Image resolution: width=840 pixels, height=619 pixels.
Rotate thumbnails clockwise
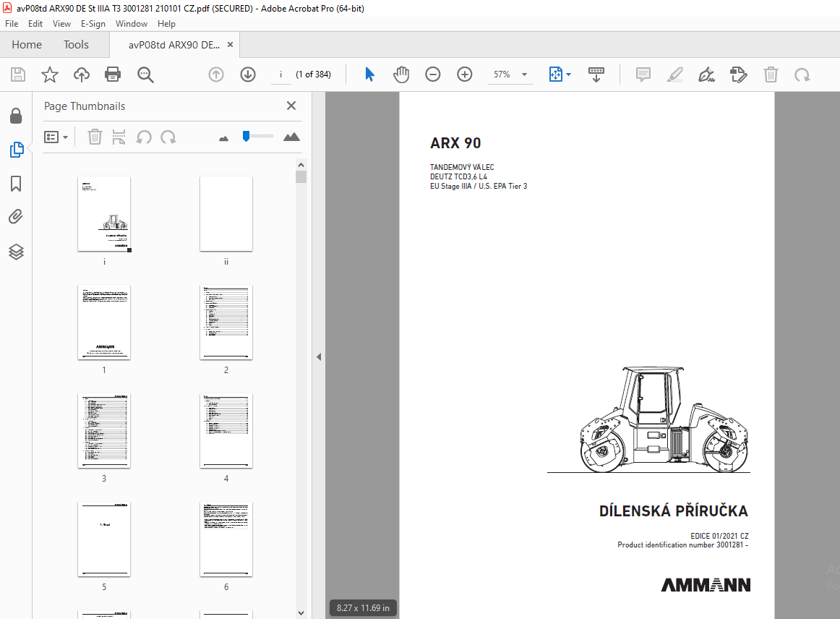[168, 137]
